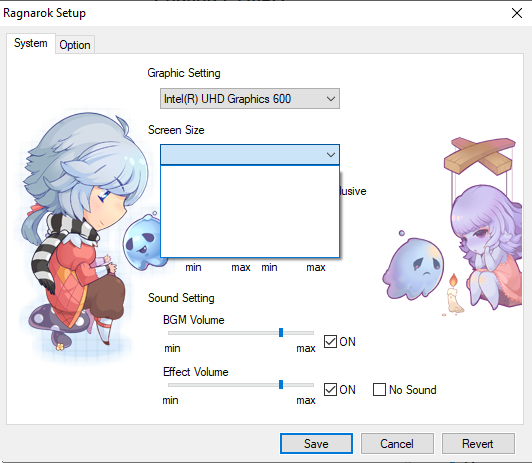Click the Screen Size label
The width and height of the screenshot is (532, 463).
[x=176, y=130]
